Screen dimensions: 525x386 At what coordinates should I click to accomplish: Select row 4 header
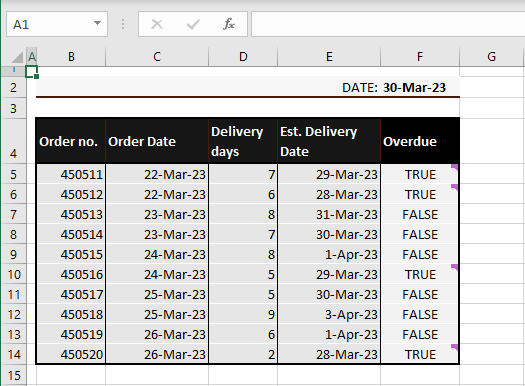13,141
